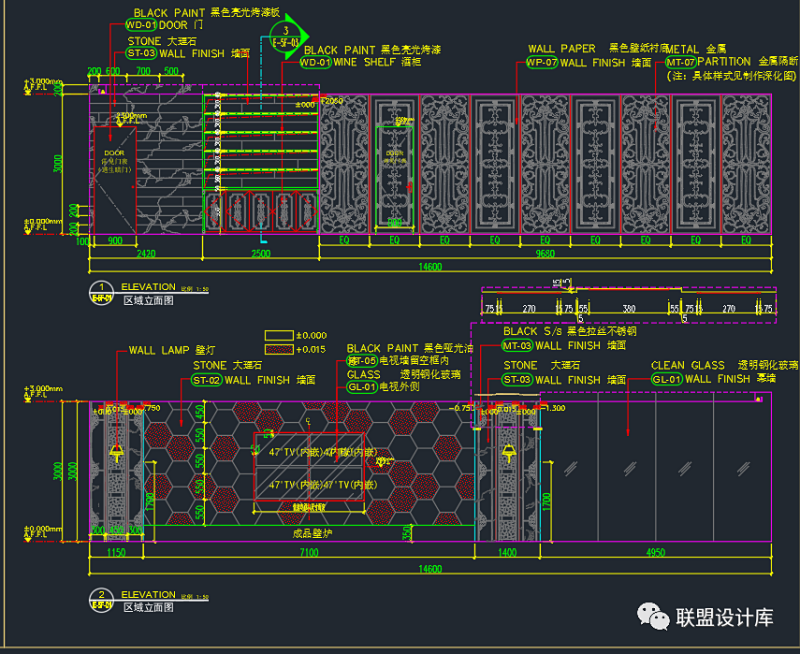Click the 联盟设计库 watermark text
800x654 pixels.
(x=726, y=618)
